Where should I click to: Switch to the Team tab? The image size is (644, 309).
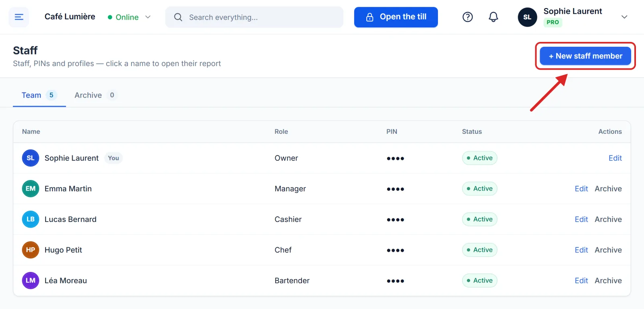point(39,95)
